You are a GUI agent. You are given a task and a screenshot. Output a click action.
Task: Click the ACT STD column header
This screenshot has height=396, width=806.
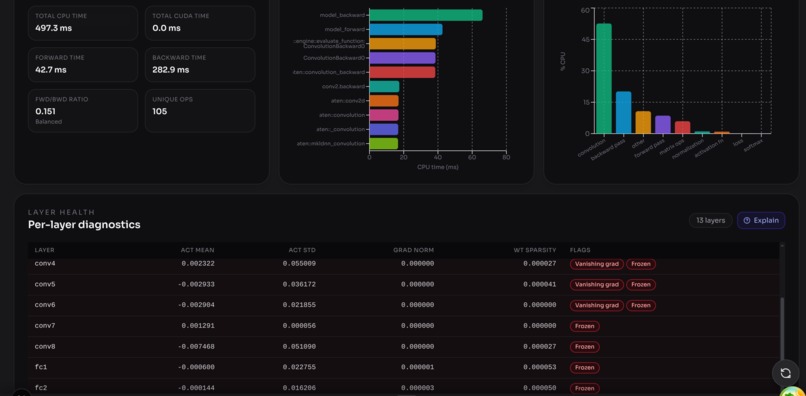coord(302,250)
